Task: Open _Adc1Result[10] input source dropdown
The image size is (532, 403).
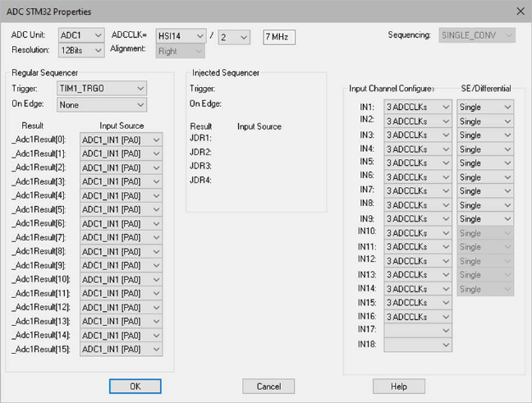Action: pyautogui.click(x=122, y=280)
